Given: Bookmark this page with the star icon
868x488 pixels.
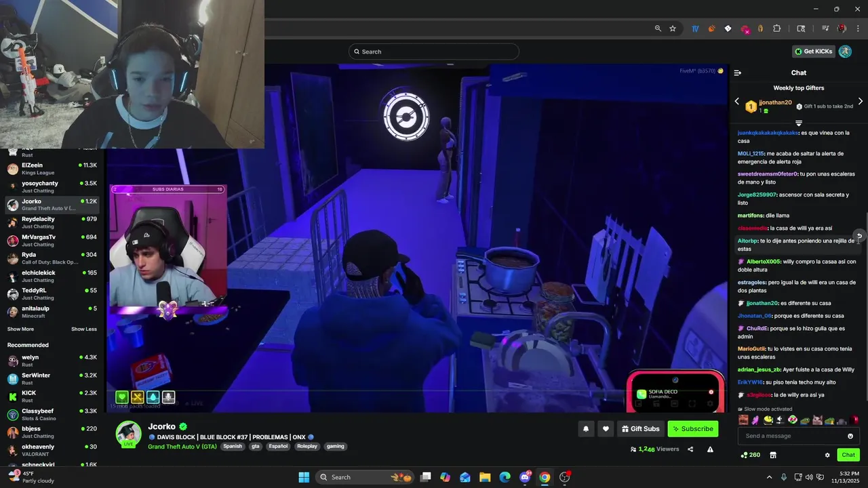Looking at the screenshot, I should click(673, 28).
